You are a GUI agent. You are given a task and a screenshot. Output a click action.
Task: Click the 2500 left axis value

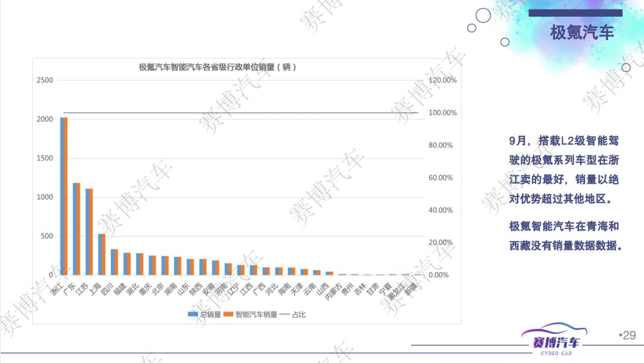(x=45, y=80)
